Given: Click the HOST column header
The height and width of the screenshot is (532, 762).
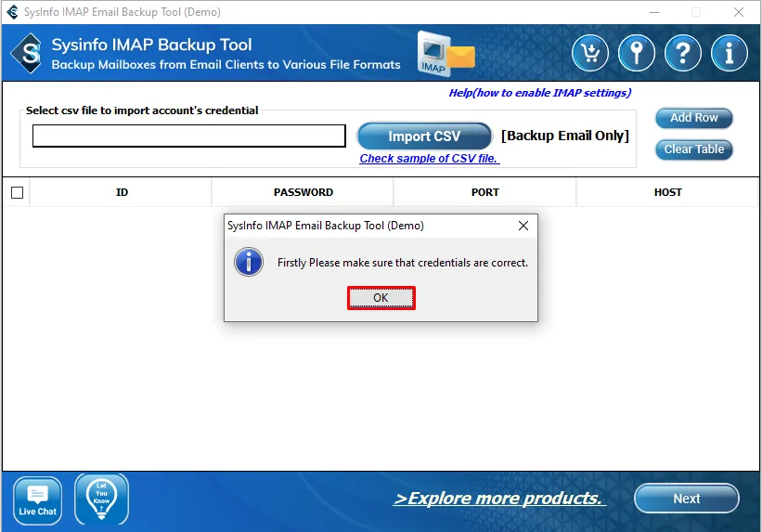Looking at the screenshot, I should click(x=667, y=192).
